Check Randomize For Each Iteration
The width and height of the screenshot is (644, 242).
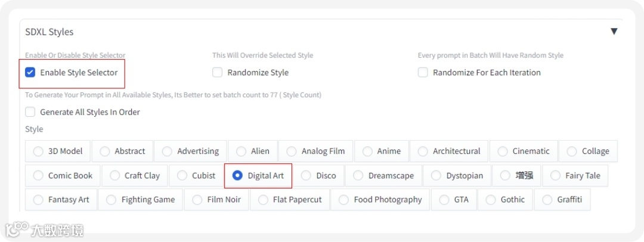point(423,73)
